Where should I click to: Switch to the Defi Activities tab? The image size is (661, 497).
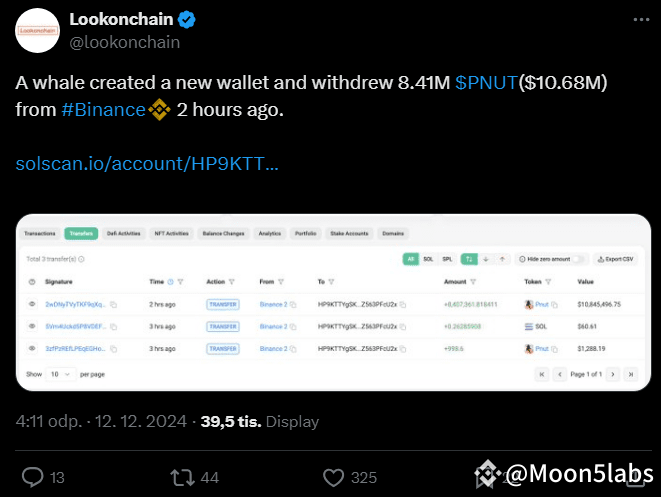point(124,233)
